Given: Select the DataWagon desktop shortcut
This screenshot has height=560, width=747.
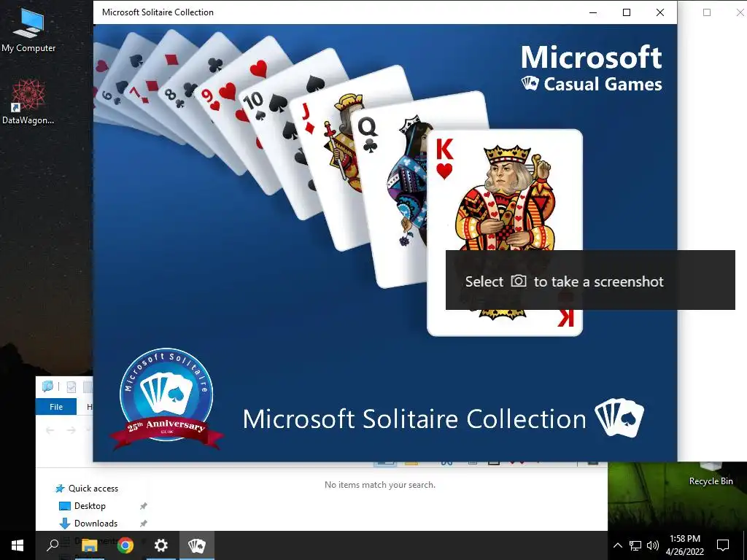Looking at the screenshot, I should click(x=28, y=101).
